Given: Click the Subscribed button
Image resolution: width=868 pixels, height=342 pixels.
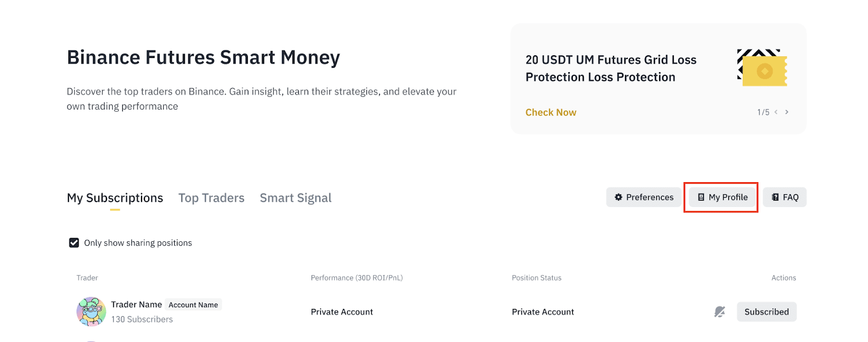Looking at the screenshot, I should [x=767, y=312].
